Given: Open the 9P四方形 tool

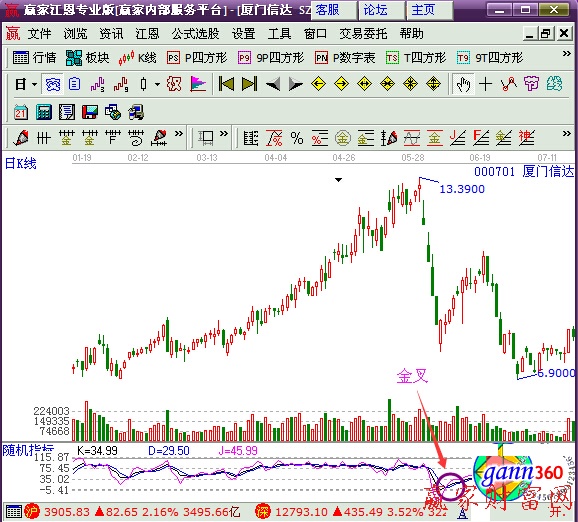Looking at the screenshot, I should (271, 58).
